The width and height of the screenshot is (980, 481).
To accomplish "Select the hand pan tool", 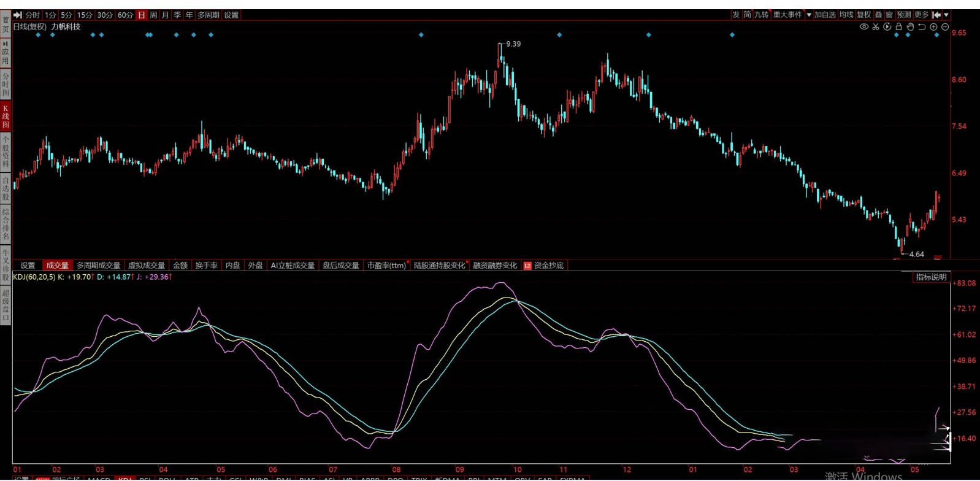I will pyautogui.click(x=910, y=27).
